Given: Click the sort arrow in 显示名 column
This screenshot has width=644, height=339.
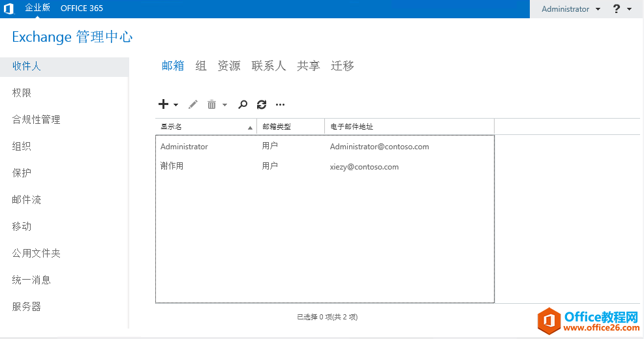Looking at the screenshot, I should [x=250, y=128].
